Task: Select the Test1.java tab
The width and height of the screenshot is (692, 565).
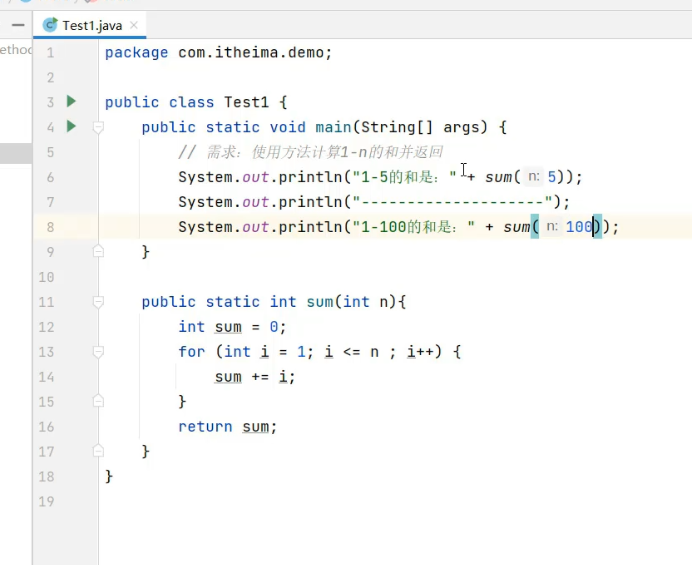Action: [x=90, y=25]
